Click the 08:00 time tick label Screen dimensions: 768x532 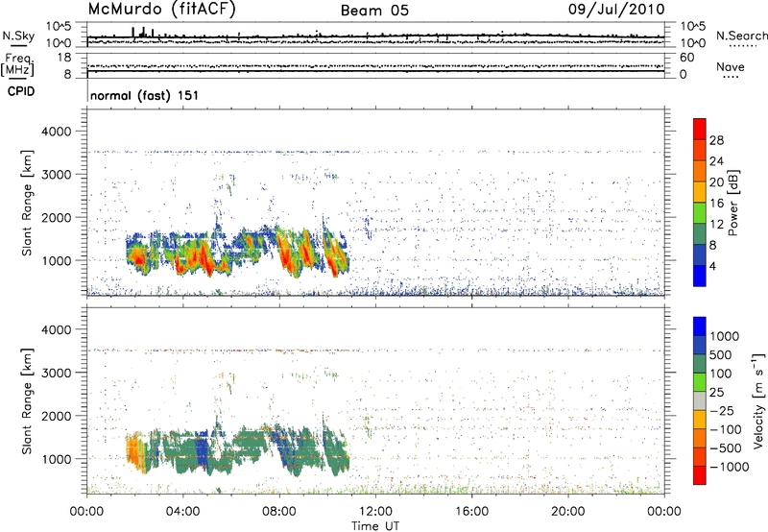(x=279, y=512)
